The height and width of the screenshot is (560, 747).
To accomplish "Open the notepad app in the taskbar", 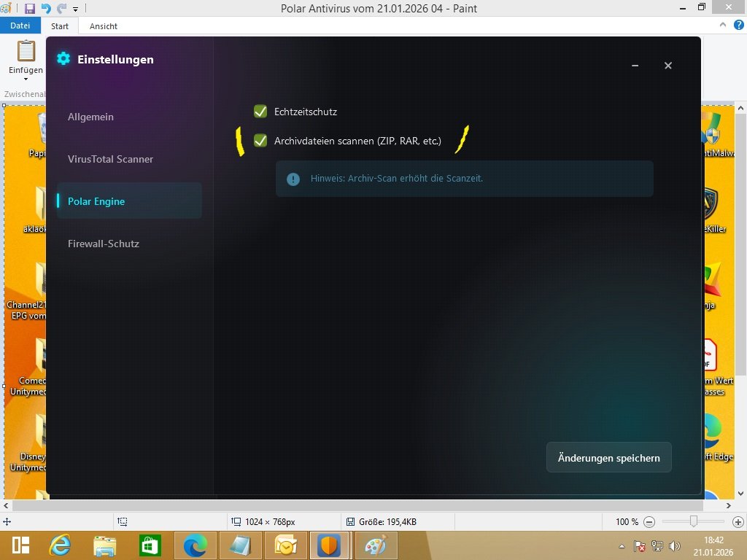I will coord(239,545).
